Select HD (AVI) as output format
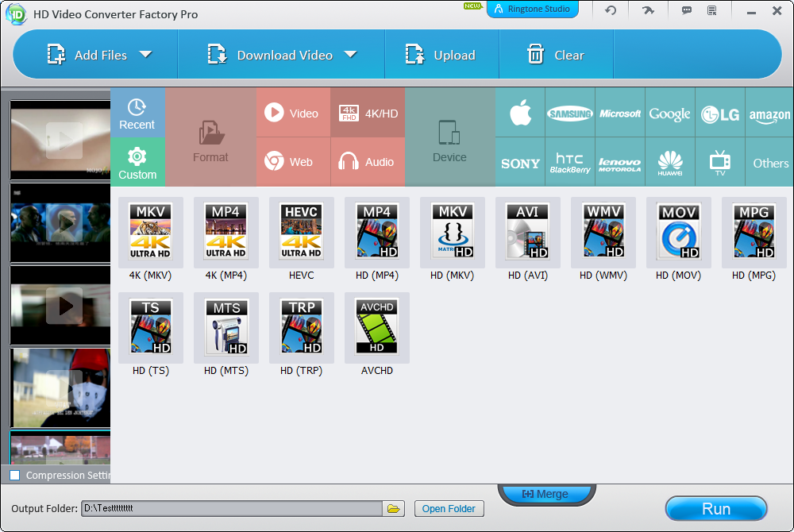Viewport: 794px width, 532px height. tap(528, 233)
